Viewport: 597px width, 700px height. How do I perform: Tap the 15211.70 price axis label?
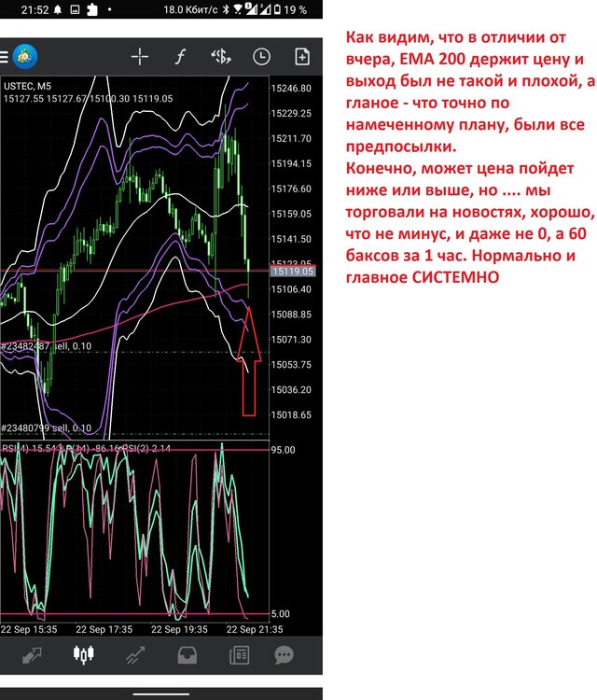pyautogui.click(x=291, y=139)
